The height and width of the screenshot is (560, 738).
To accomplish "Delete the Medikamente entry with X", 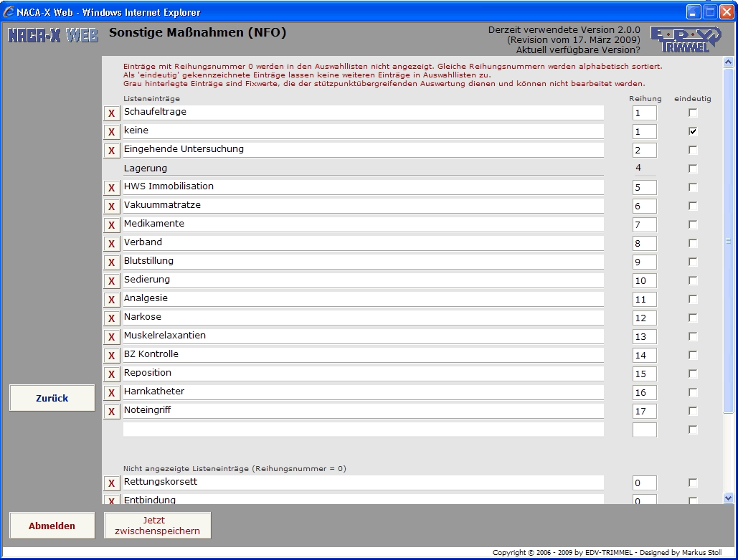I will 112,225.
